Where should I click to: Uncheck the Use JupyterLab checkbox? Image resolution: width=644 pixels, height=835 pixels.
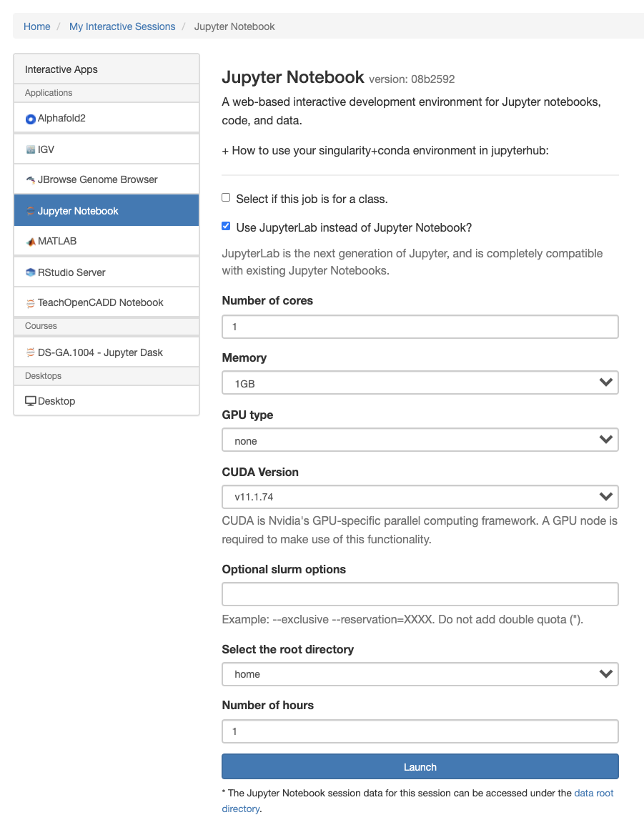pos(227,227)
